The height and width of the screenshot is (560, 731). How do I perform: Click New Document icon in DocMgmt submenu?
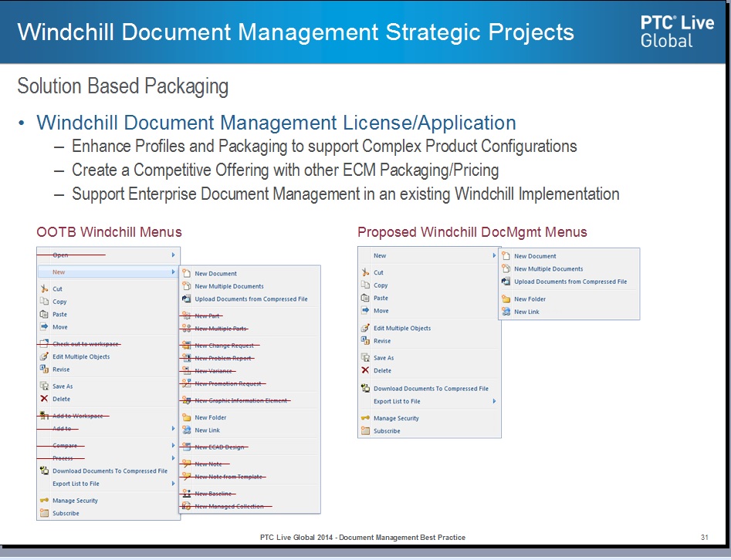pyautogui.click(x=506, y=256)
